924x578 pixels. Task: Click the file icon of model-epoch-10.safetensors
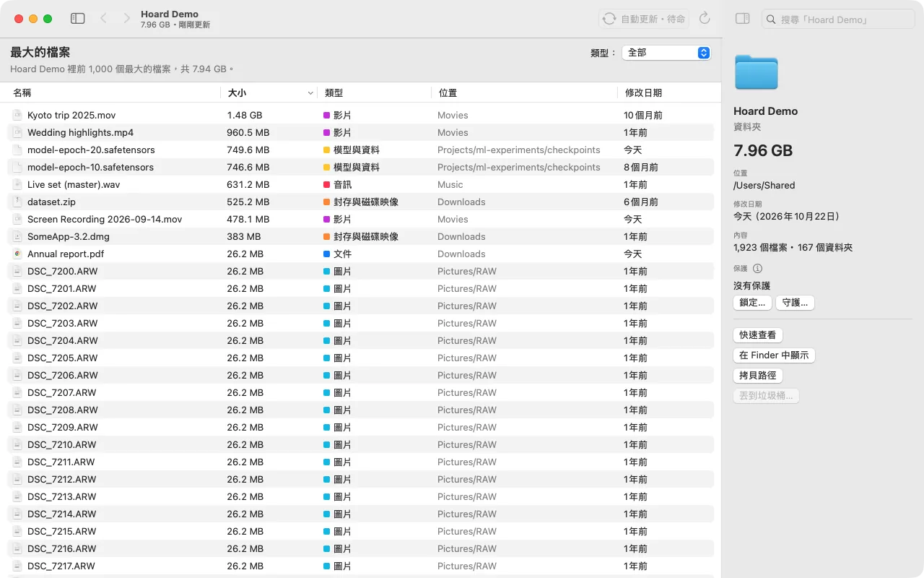pos(17,167)
